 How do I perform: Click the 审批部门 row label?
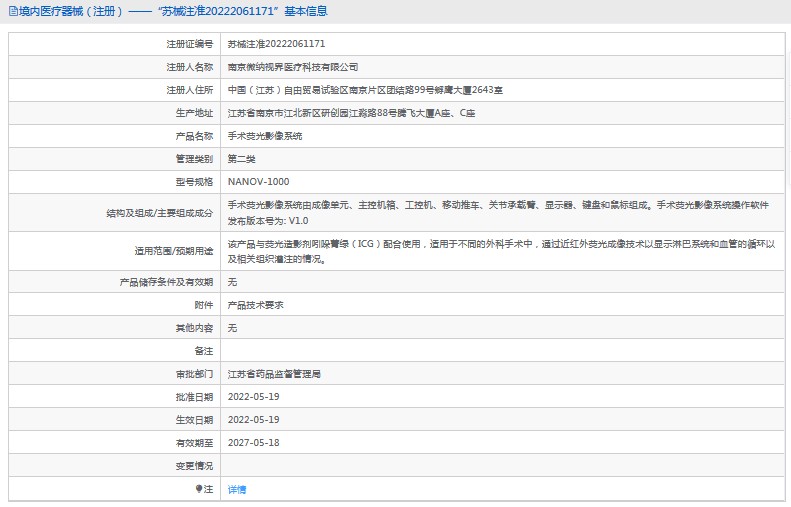[x=194, y=374]
